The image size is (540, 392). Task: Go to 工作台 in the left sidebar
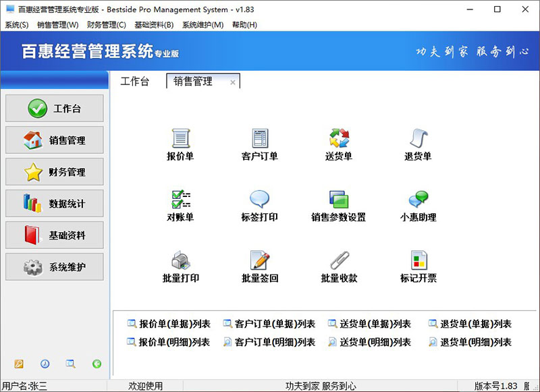coord(55,109)
